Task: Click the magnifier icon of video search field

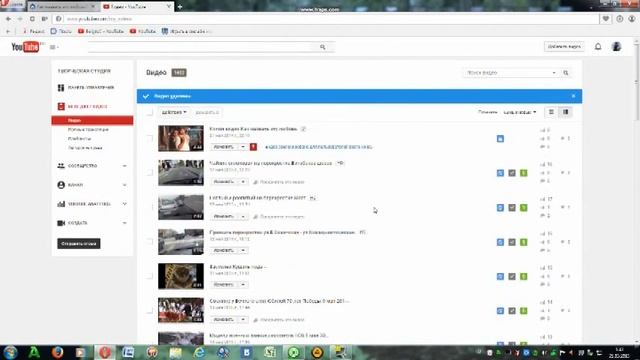Action: [566, 73]
